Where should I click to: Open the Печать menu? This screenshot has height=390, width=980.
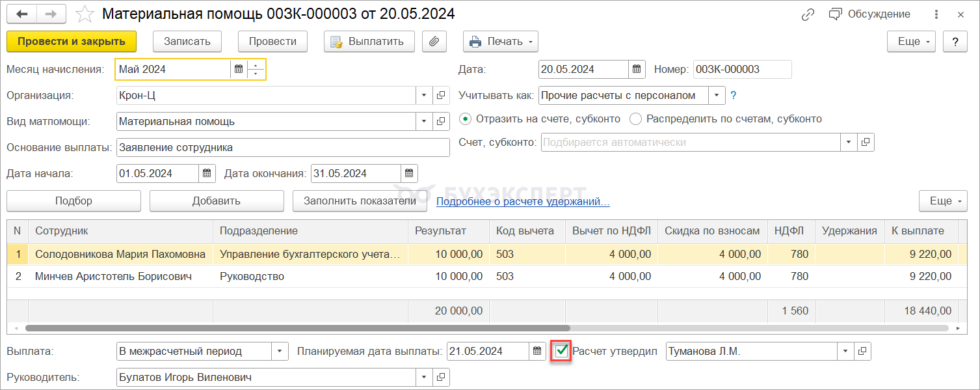[x=500, y=41]
